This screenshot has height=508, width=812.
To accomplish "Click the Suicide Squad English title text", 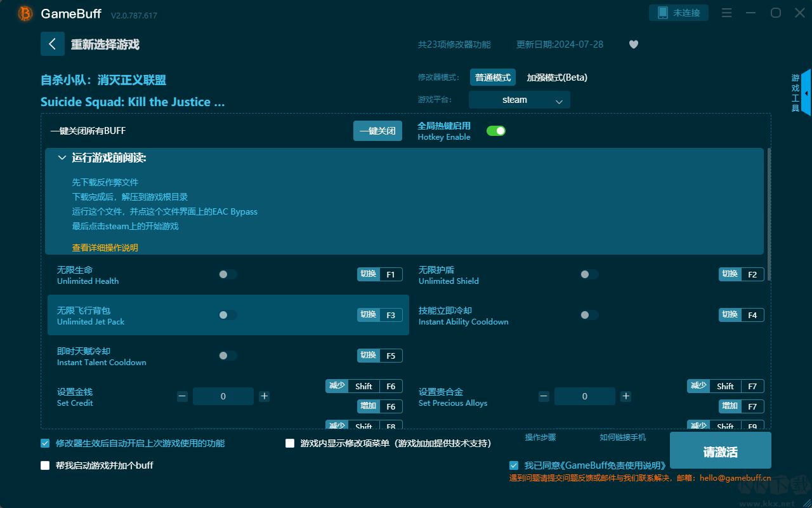I will [133, 102].
